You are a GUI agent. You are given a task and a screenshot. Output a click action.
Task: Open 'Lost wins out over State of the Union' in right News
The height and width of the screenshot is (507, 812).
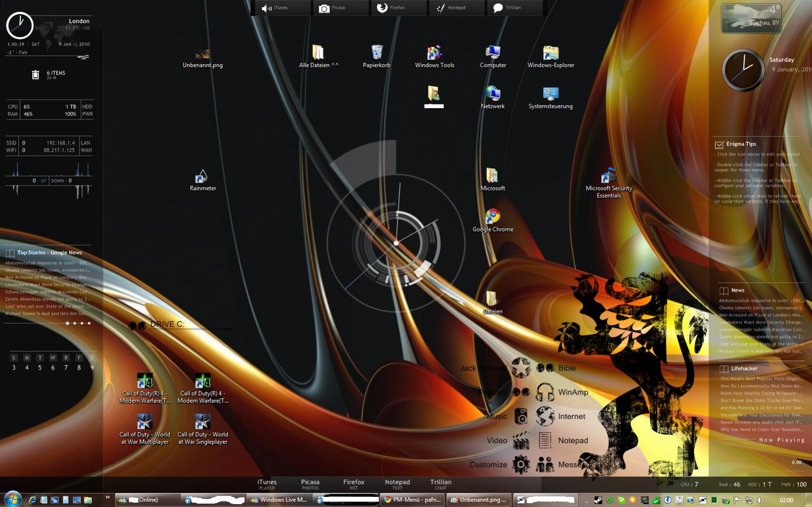pyautogui.click(x=761, y=344)
